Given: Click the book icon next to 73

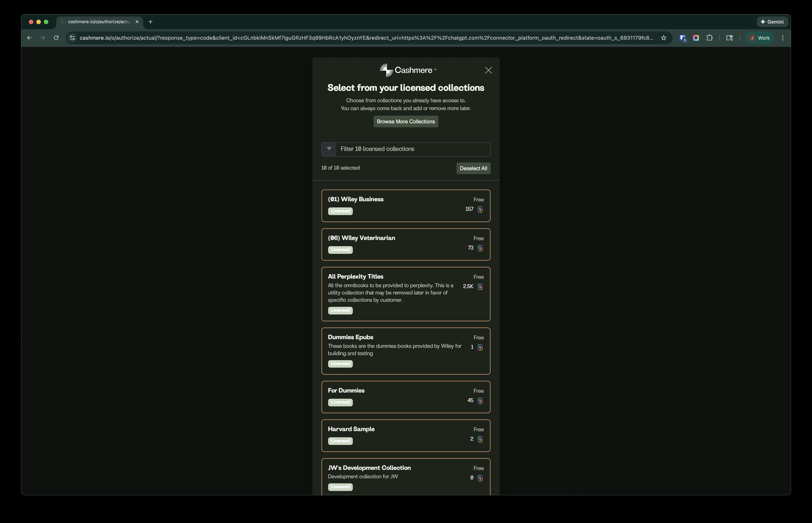Looking at the screenshot, I should (480, 248).
